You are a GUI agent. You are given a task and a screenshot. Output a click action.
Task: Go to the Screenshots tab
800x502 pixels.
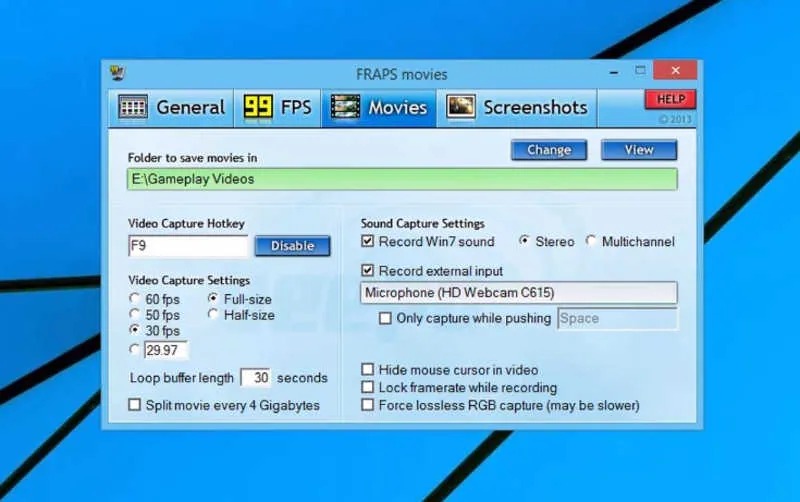(517, 108)
